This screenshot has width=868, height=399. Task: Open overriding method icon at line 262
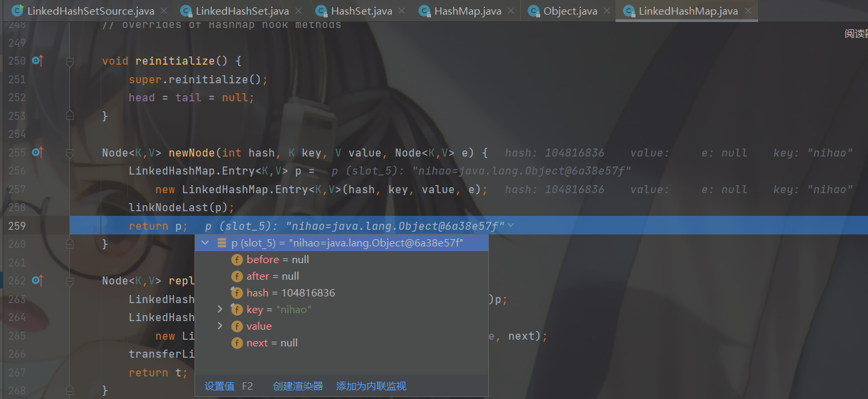(37, 280)
